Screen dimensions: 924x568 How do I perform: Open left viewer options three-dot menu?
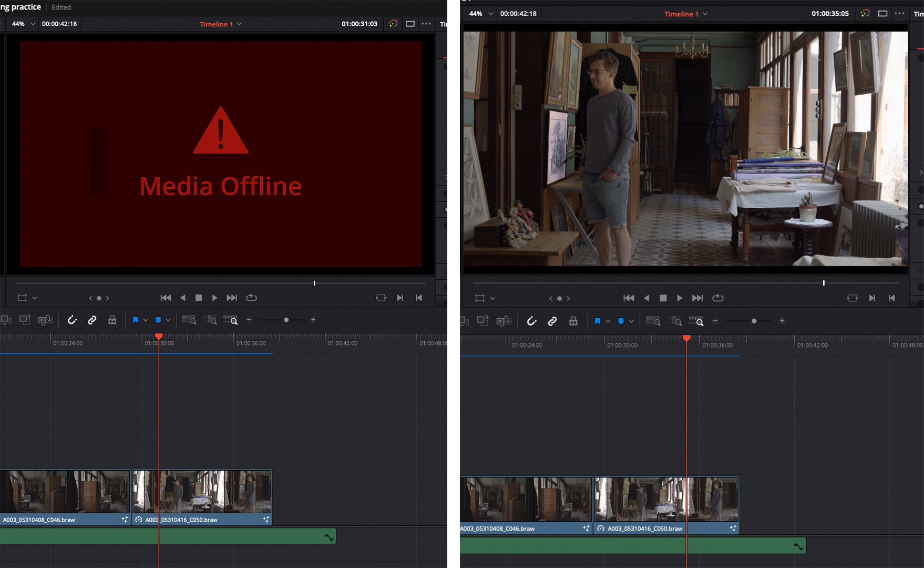point(426,24)
